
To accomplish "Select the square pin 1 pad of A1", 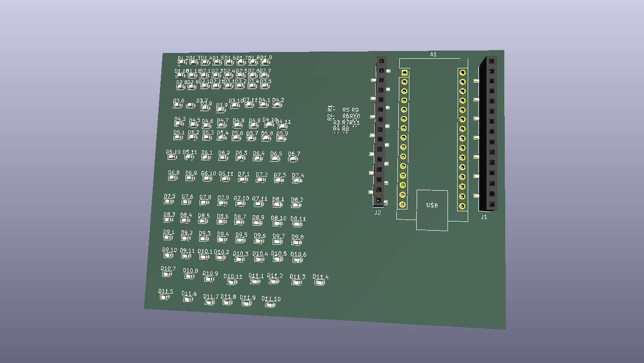I will point(405,73).
